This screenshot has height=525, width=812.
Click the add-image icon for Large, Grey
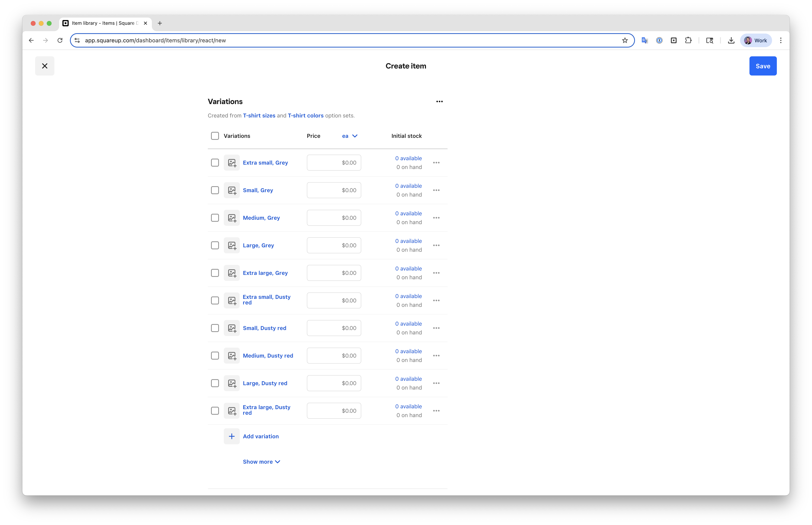(x=232, y=246)
